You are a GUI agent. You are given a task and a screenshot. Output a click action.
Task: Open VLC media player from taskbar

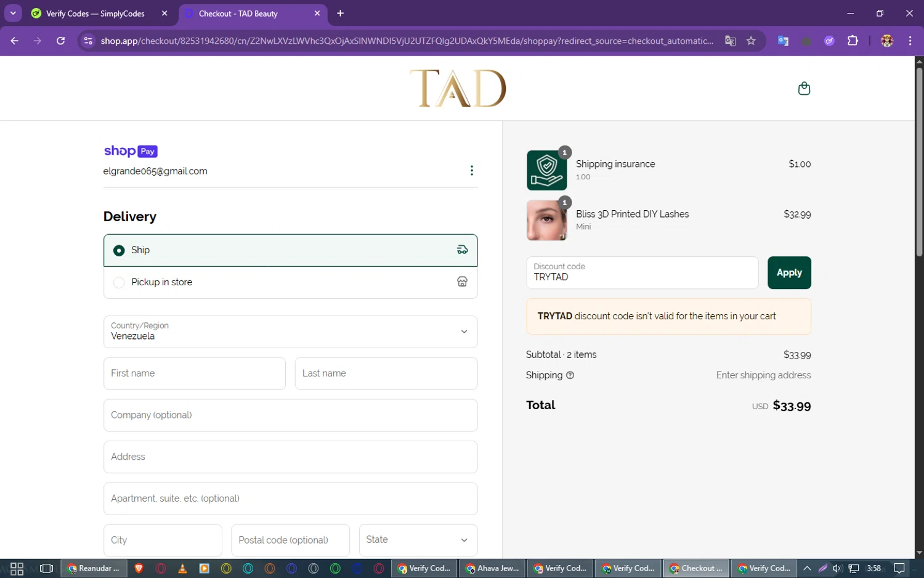point(182,568)
